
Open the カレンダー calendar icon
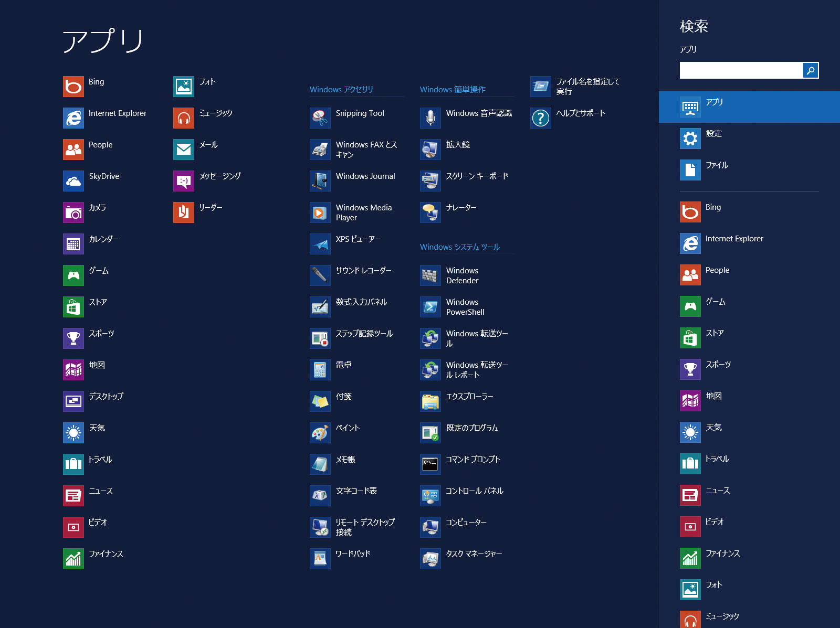tap(73, 244)
